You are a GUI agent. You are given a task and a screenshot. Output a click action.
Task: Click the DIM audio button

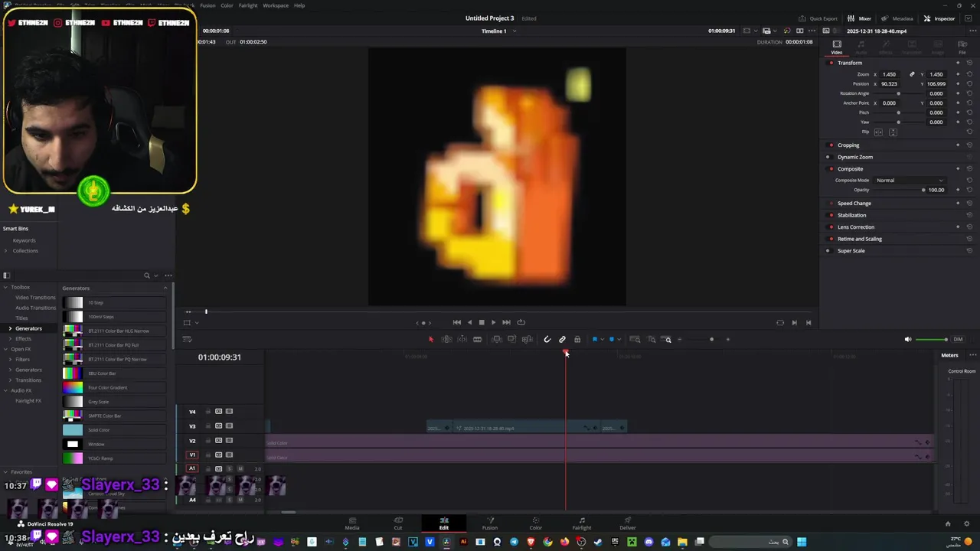point(958,339)
